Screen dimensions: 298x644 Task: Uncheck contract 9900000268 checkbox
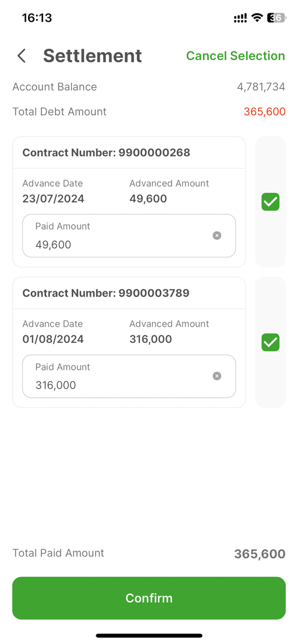[270, 202]
